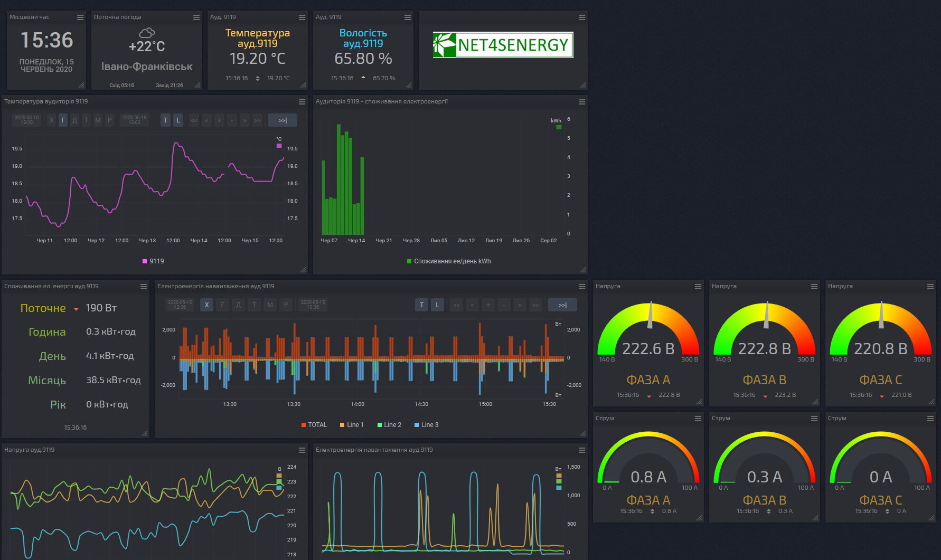Select the Д period on temperature chart
This screenshot has width=941, height=560.
pos(75,120)
